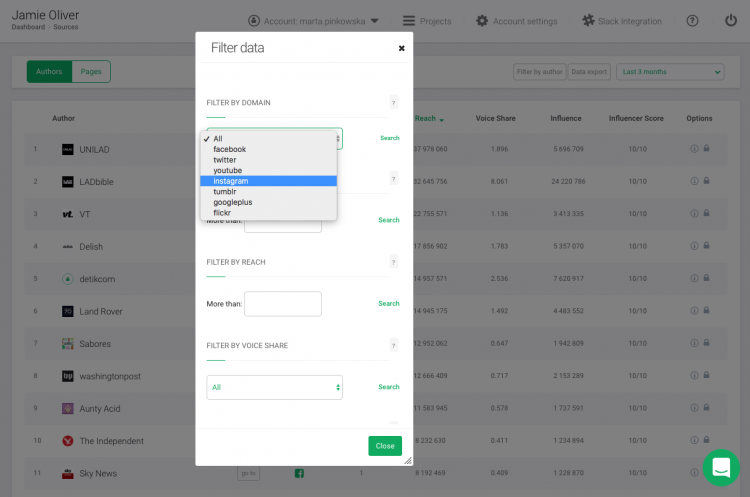This screenshot has height=497, width=750.
Task: Click the Influencer Score column header
Action: tap(636, 118)
